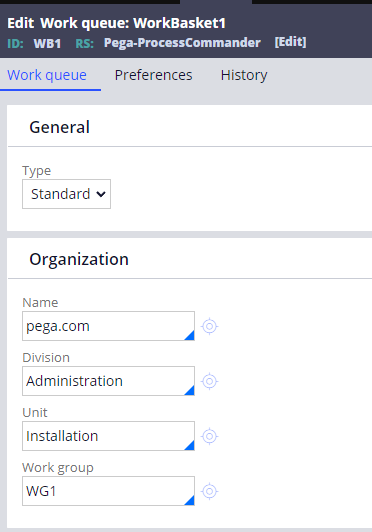Click the Type field label
Viewport: 372px width, 532px height.
tap(37, 171)
